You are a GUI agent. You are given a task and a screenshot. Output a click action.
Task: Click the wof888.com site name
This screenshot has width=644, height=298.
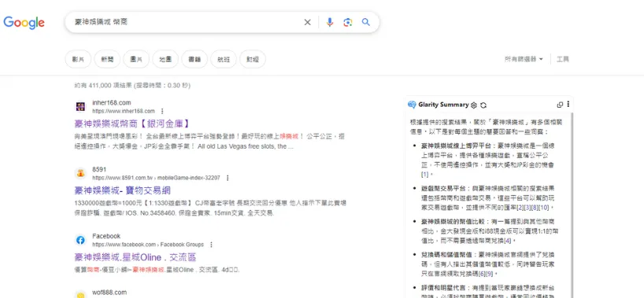(109, 292)
